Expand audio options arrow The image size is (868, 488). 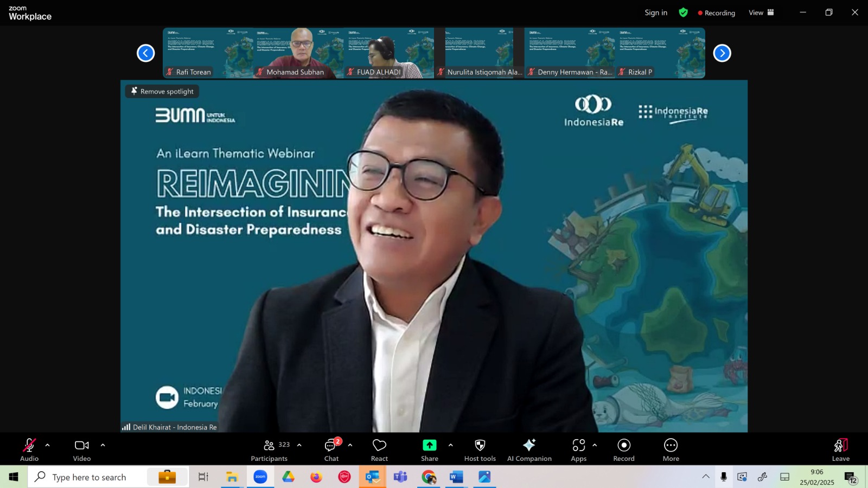[x=47, y=445]
